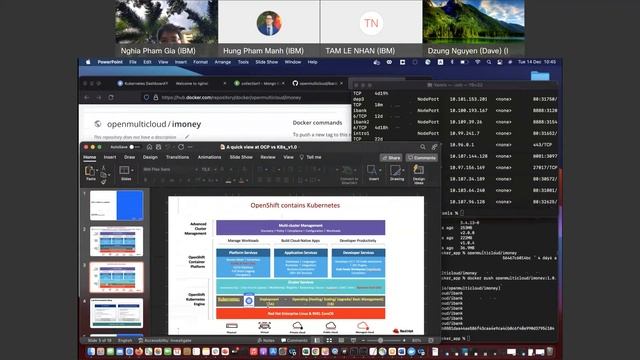Open Finder from the Dock
Screen dimensions: 640x360
coord(91,351)
